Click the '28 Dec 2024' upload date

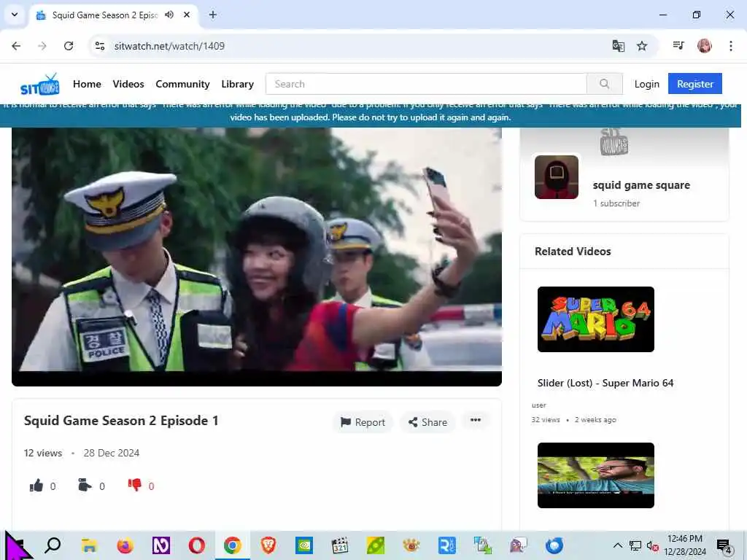pyautogui.click(x=112, y=453)
